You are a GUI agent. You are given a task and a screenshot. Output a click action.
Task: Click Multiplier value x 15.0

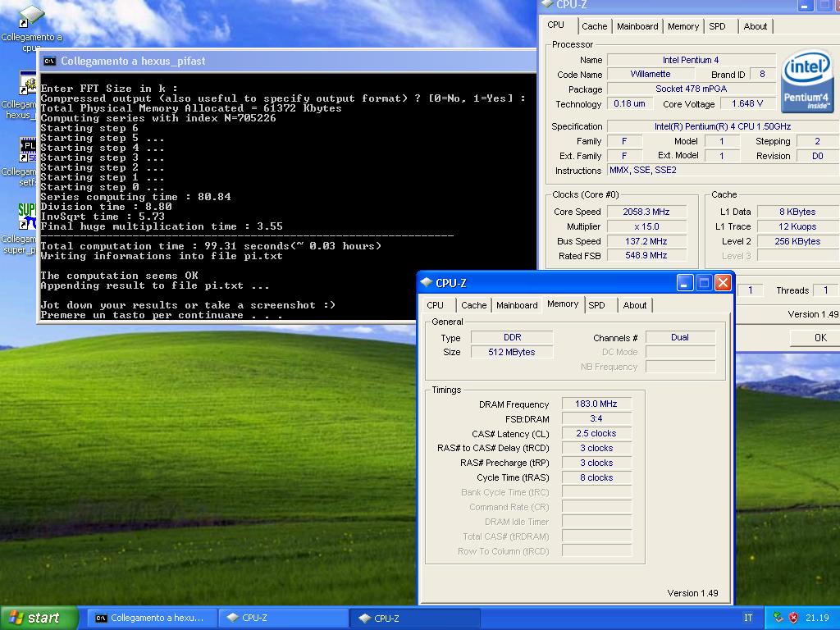(x=646, y=226)
